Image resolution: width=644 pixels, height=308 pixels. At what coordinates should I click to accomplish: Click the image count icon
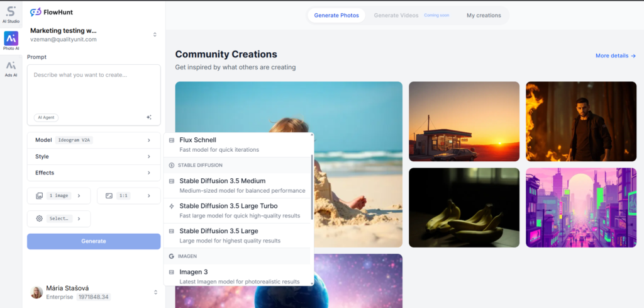39,196
